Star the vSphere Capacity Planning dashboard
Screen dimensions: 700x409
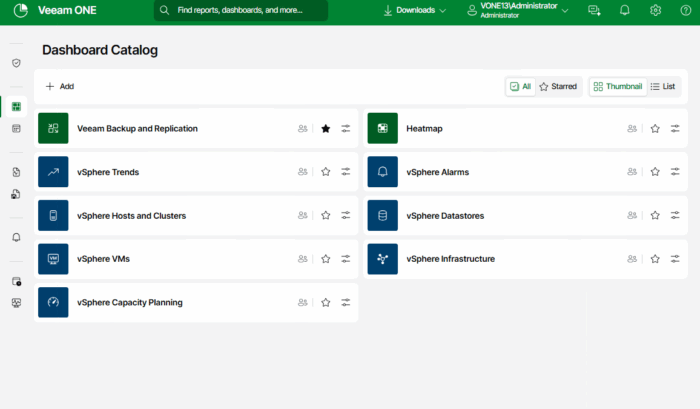click(326, 302)
